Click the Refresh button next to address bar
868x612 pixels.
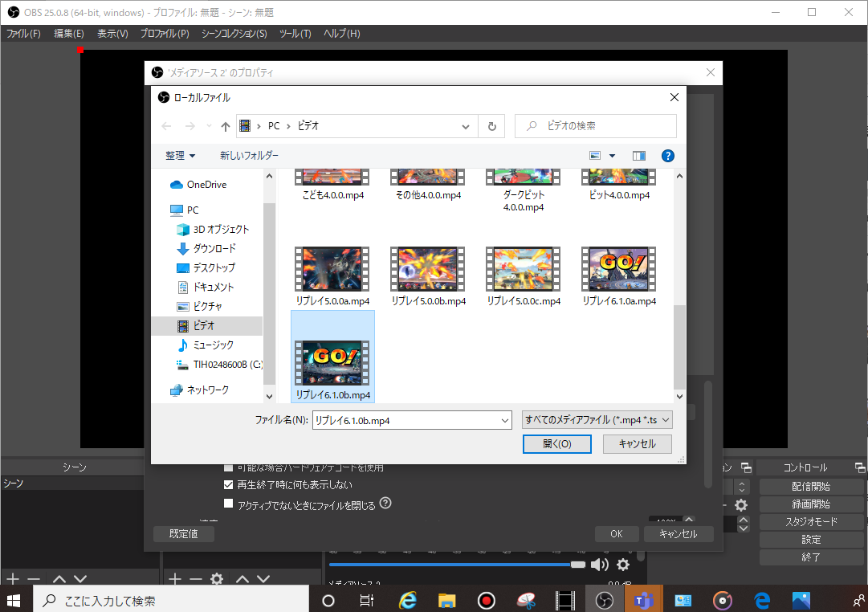pyautogui.click(x=491, y=126)
